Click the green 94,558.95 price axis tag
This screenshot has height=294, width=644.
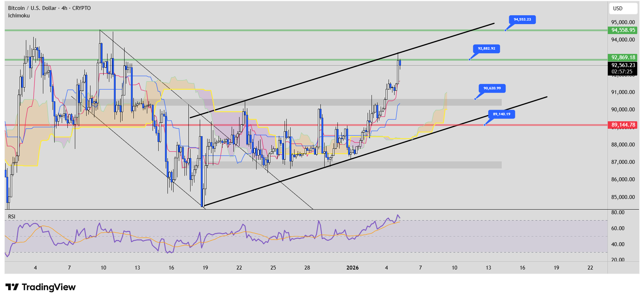click(623, 30)
